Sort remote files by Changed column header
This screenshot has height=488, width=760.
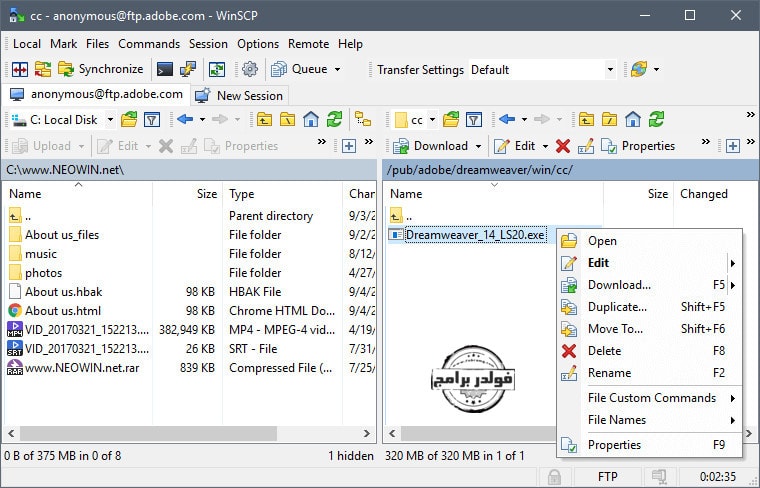(x=704, y=194)
